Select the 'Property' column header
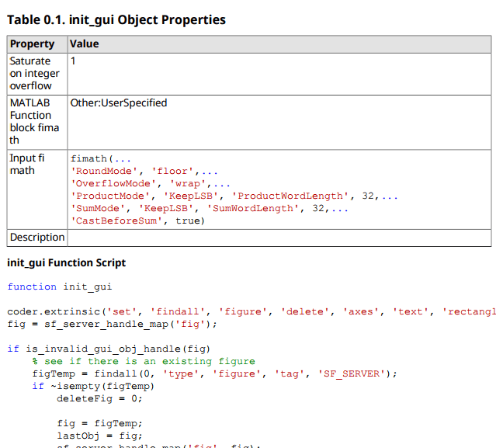Viewport: 496px width, 448px height. [x=32, y=44]
